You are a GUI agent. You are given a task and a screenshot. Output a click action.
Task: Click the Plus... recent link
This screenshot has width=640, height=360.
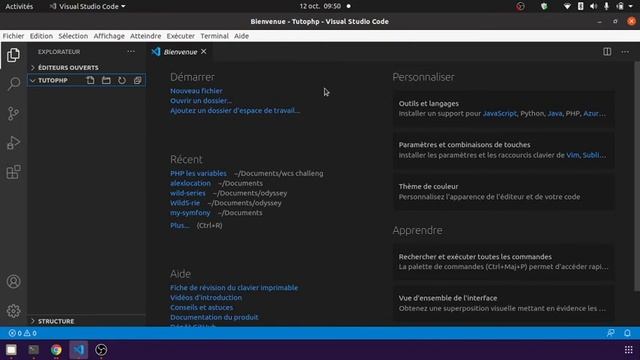pos(180,225)
